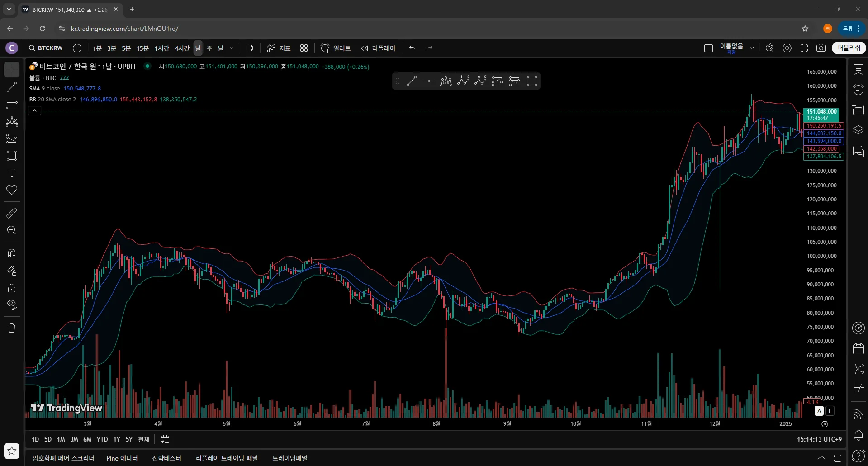Image resolution: width=868 pixels, height=466 pixels.
Task: Open the help center question icon
Action: (x=858, y=456)
